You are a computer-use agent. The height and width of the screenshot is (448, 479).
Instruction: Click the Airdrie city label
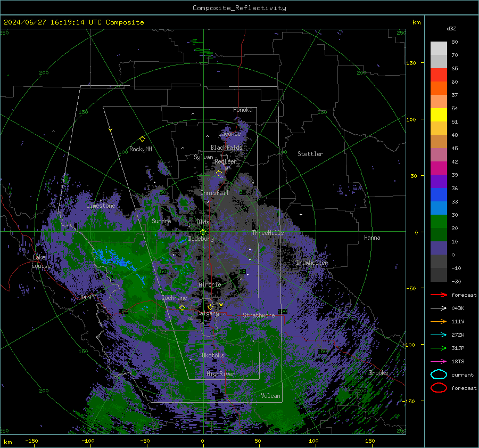210,284
